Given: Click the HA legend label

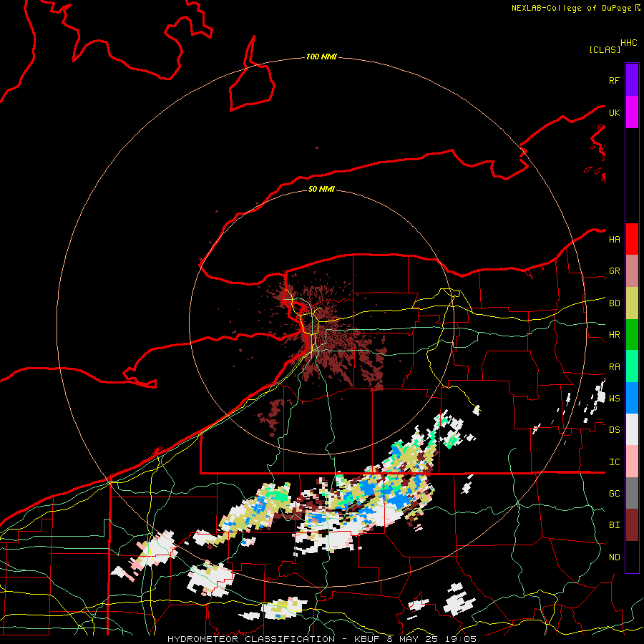Looking at the screenshot, I should 614,240.
